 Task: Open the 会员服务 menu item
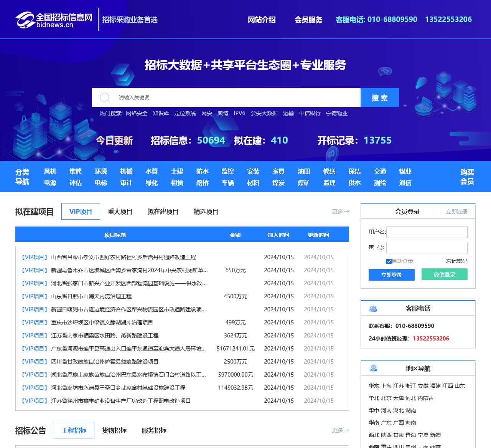[x=308, y=20]
